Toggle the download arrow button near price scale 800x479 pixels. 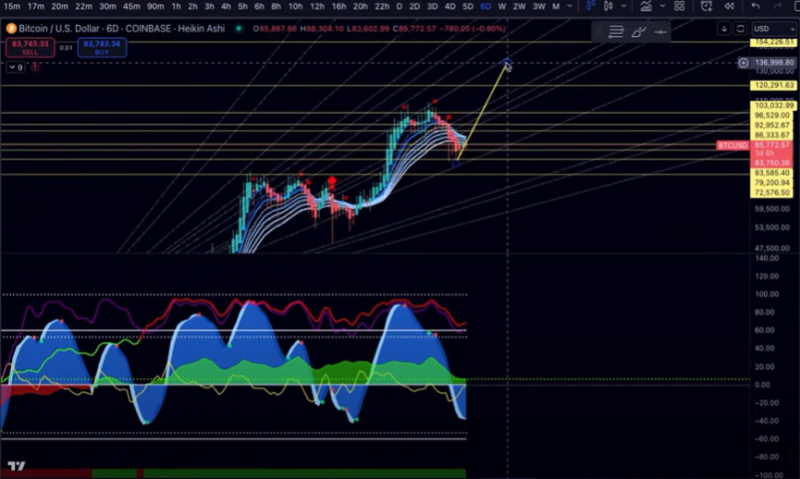click(724, 29)
